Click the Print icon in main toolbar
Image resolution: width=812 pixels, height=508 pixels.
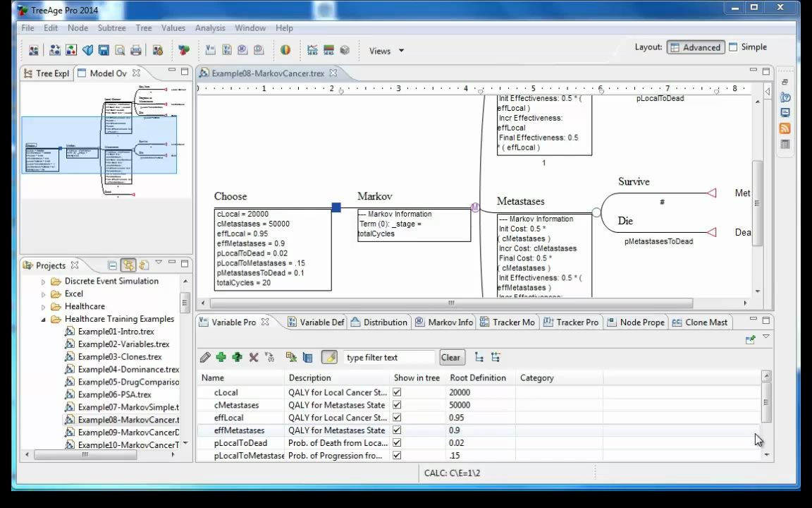[136, 50]
